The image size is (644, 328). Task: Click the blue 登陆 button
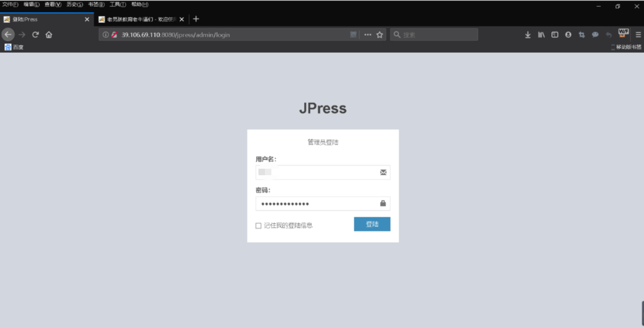[372, 224]
